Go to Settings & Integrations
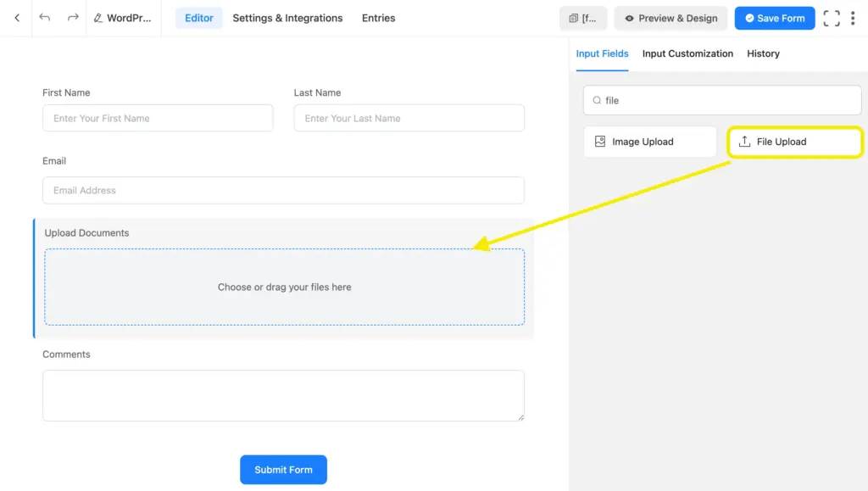868x491 pixels. coord(287,18)
